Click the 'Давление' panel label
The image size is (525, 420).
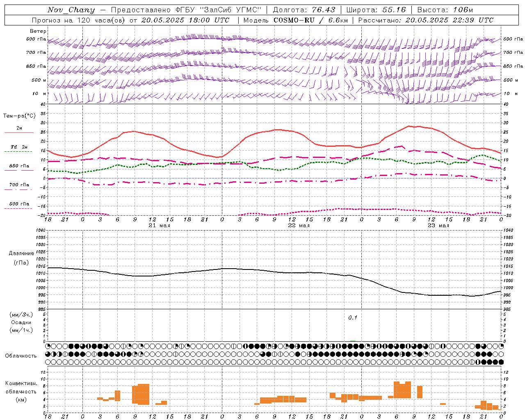click(x=21, y=253)
